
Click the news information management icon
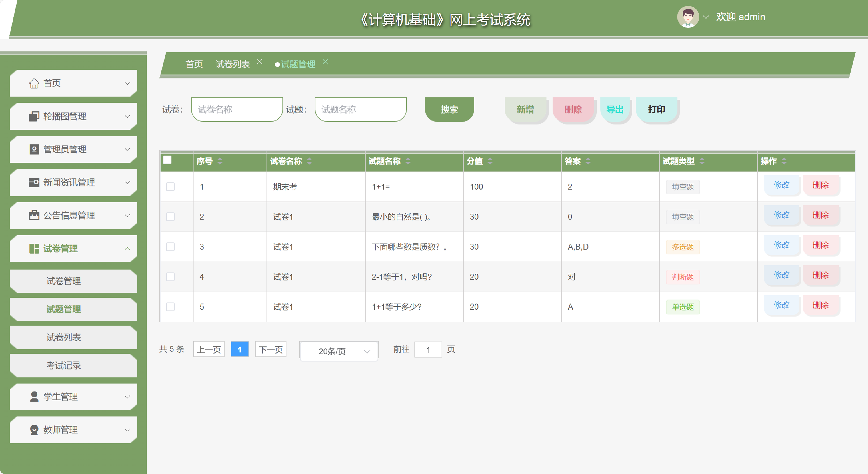tap(34, 182)
